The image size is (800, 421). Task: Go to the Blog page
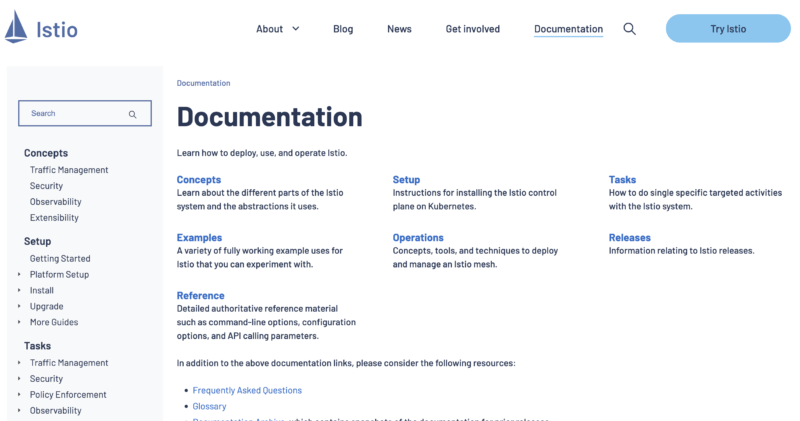coord(343,29)
